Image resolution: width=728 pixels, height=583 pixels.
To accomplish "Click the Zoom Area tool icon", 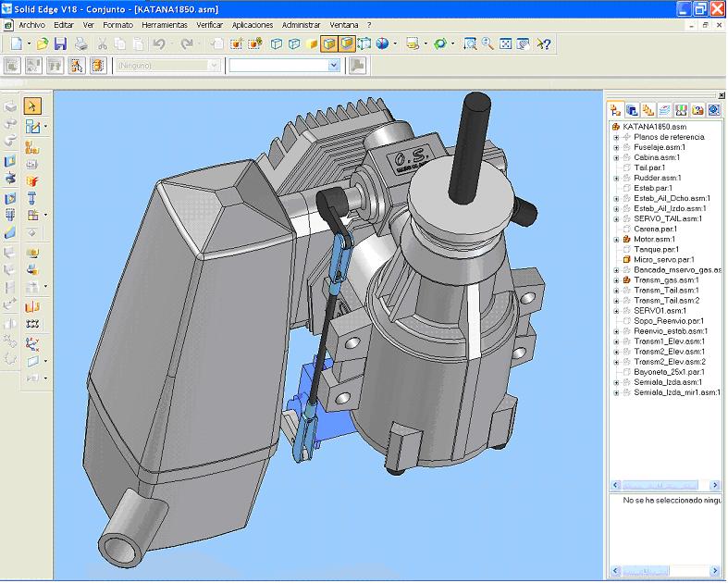I will [470, 43].
